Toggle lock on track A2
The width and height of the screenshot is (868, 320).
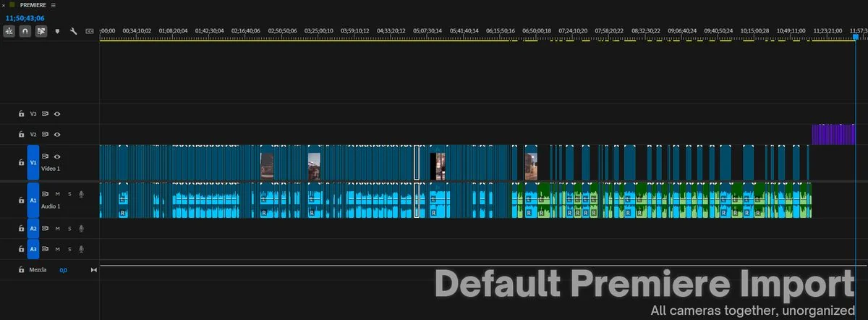click(22, 229)
